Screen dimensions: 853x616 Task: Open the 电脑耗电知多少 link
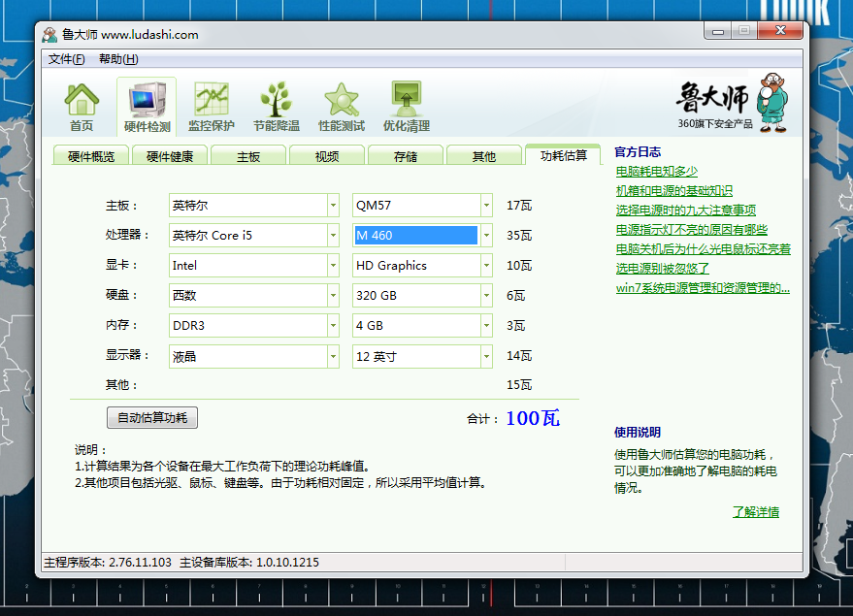(657, 172)
